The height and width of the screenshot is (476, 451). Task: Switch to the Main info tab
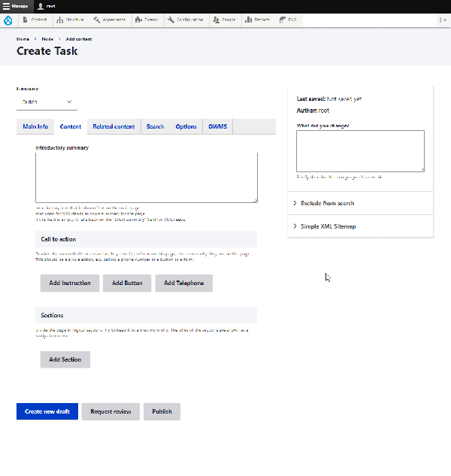35,127
